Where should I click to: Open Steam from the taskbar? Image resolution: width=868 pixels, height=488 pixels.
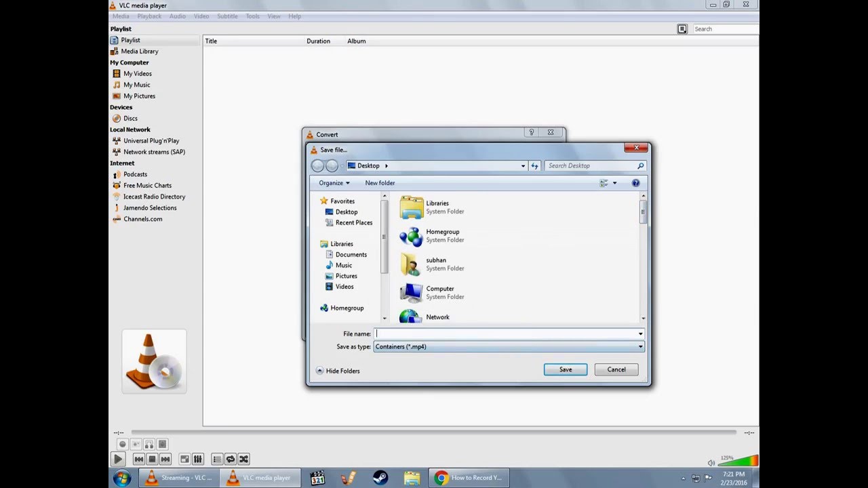click(x=380, y=478)
